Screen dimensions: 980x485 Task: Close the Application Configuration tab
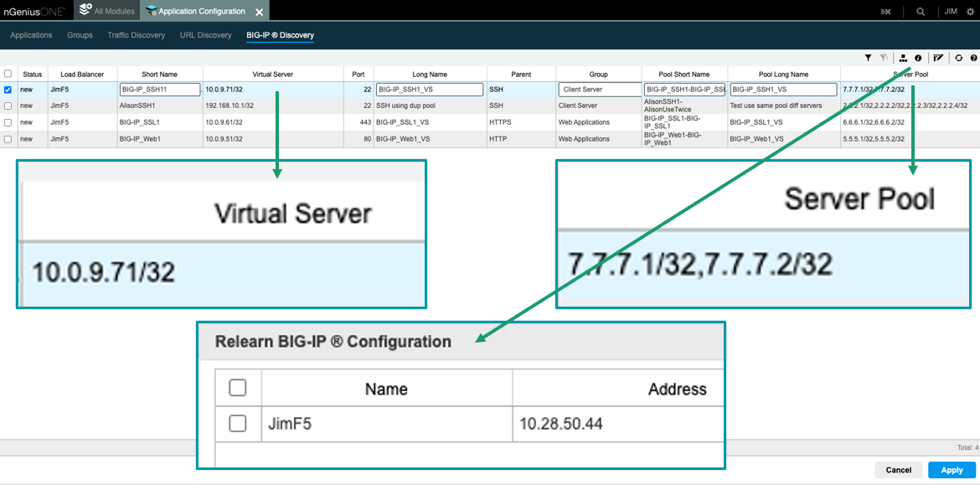260,11
